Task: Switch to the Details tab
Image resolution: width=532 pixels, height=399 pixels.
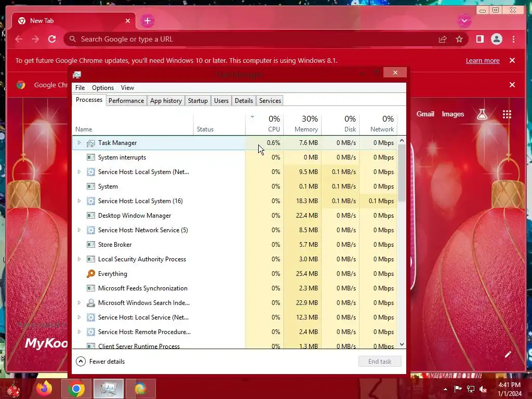Action: (244, 101)
